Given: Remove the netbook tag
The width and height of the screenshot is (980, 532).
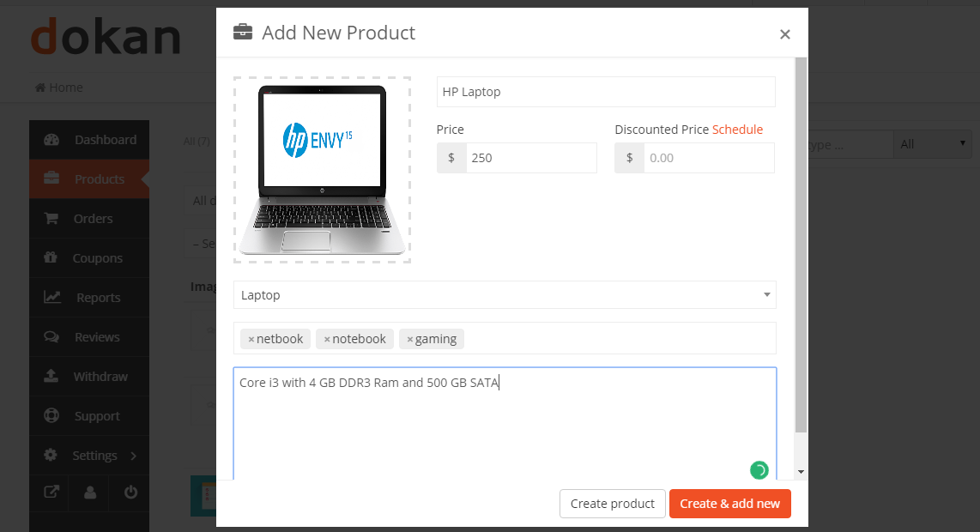Looking at the screenshot, I should pos(251,340).
